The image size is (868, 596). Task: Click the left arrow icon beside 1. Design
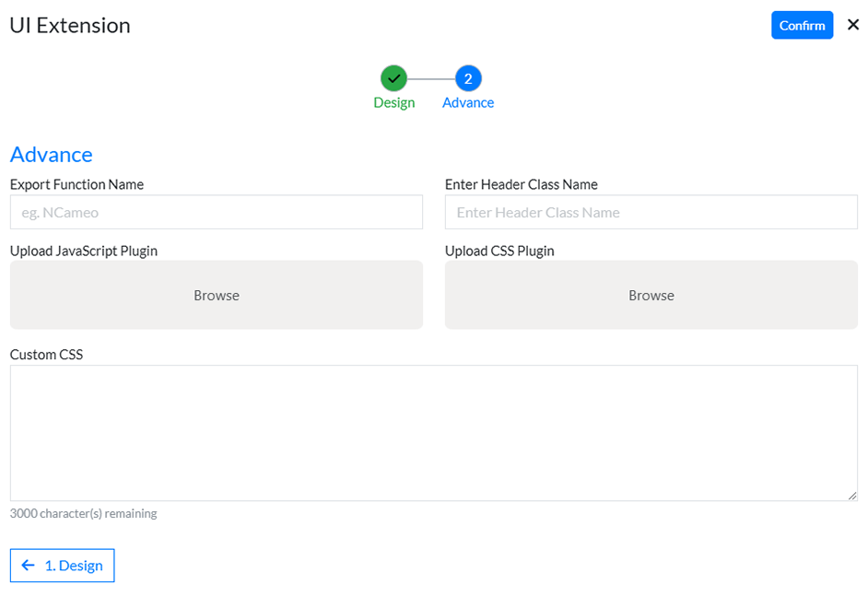point(29,566)
